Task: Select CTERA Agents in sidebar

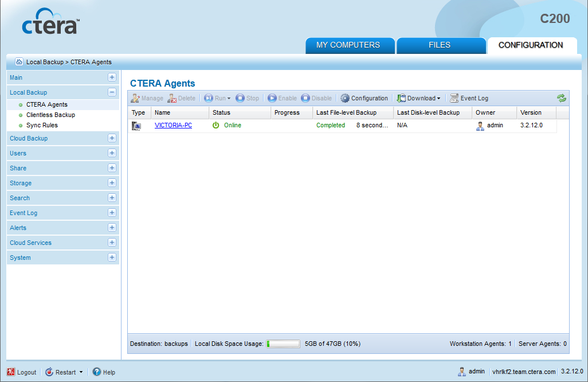Action: (47, 105)
